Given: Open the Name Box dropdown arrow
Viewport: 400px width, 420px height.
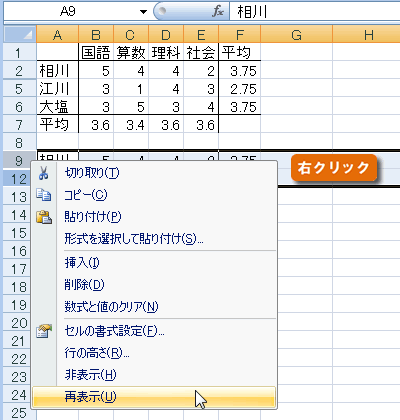Looking at the screenshot, I should pyautogui.click(x=143, y=12).
